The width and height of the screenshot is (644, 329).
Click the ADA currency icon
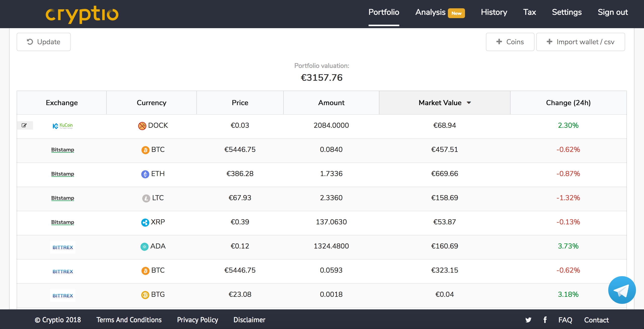coord(145,246)
